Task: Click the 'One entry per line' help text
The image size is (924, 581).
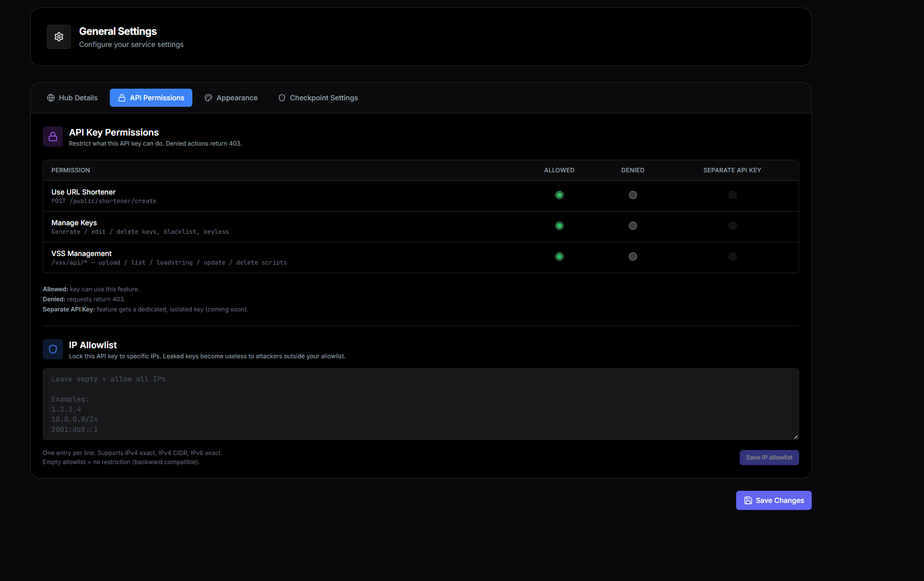Action: (x=132, y=453)
